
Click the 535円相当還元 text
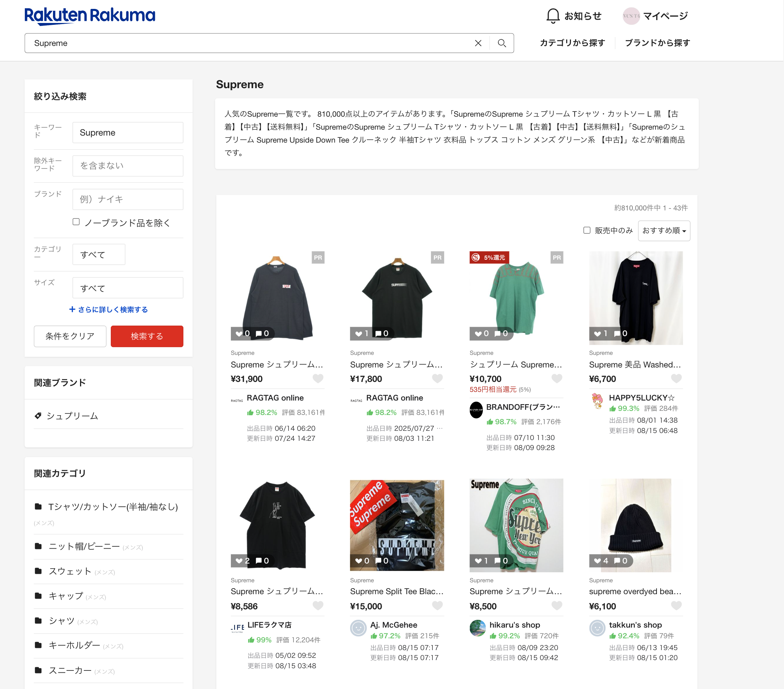493,390
